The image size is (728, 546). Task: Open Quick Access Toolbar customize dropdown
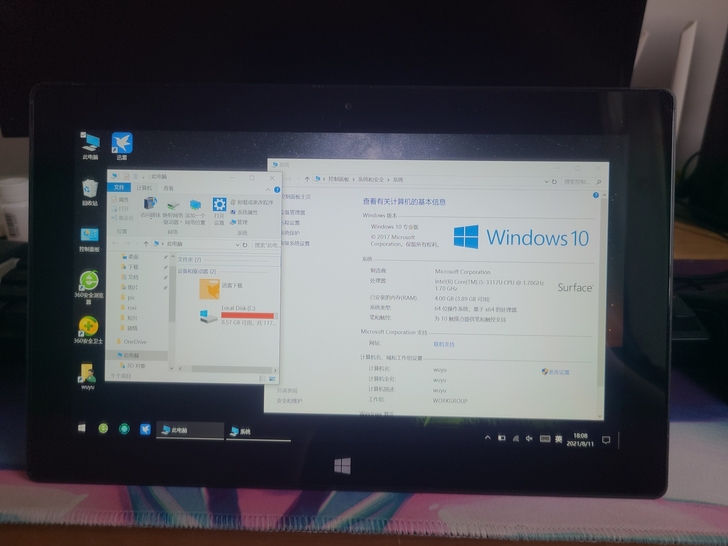tap(143, 176)
